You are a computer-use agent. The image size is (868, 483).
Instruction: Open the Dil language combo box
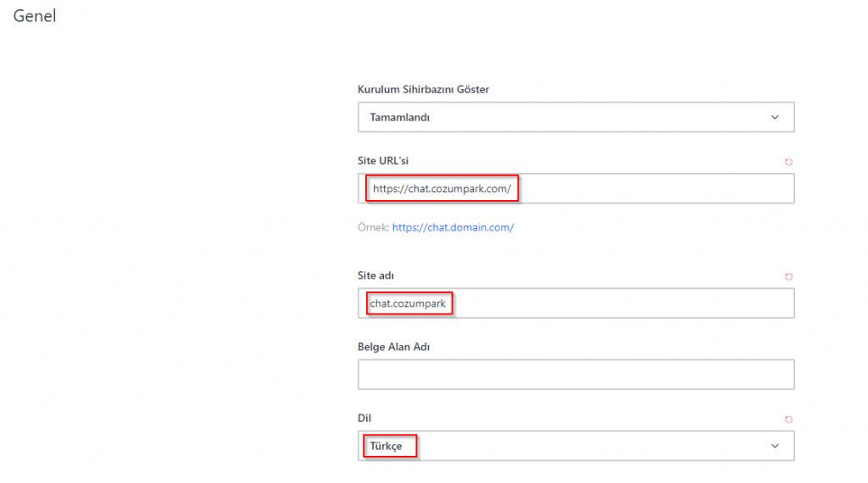tap(576, 446)
